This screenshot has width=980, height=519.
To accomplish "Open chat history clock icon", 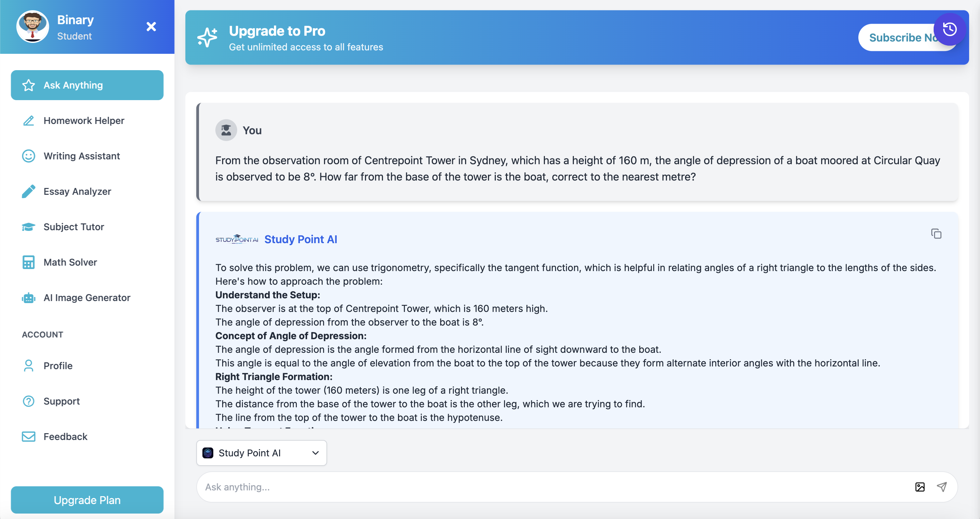I will 950,29.
